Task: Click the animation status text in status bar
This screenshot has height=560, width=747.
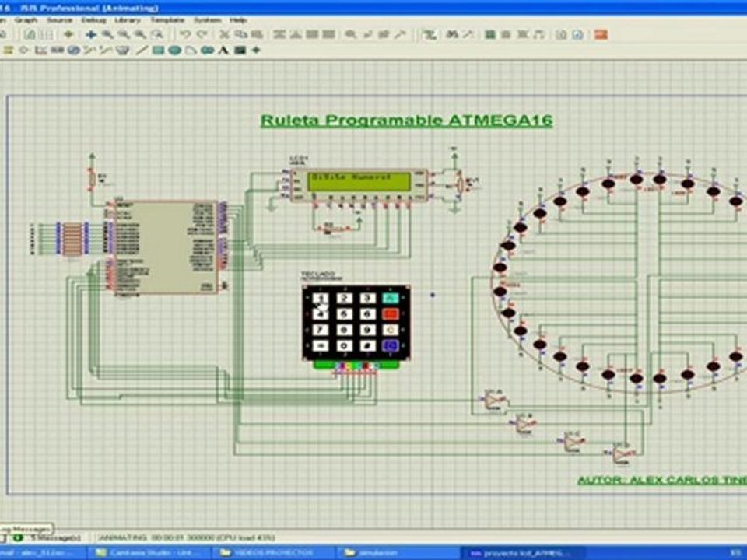Action: point(186,537)
